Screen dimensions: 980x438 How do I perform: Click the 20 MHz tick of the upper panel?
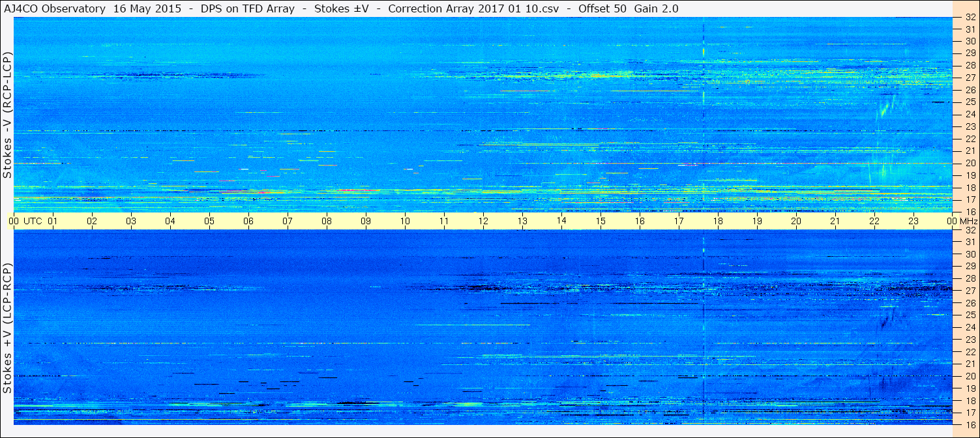[x=970, y=163]
